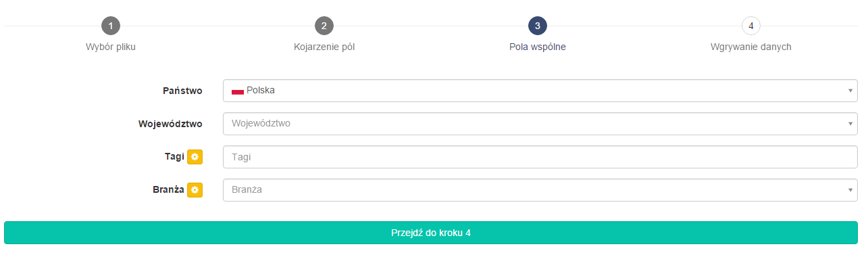Click the Państwo field label
Image resolution: width=868 pixels, height=255 pixels.
point(182,91)
